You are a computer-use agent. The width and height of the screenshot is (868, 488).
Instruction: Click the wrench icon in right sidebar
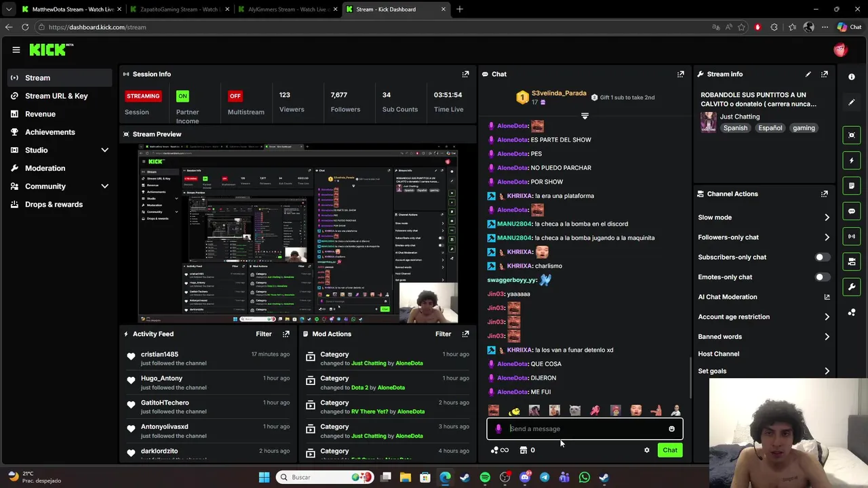click(852, 287)
